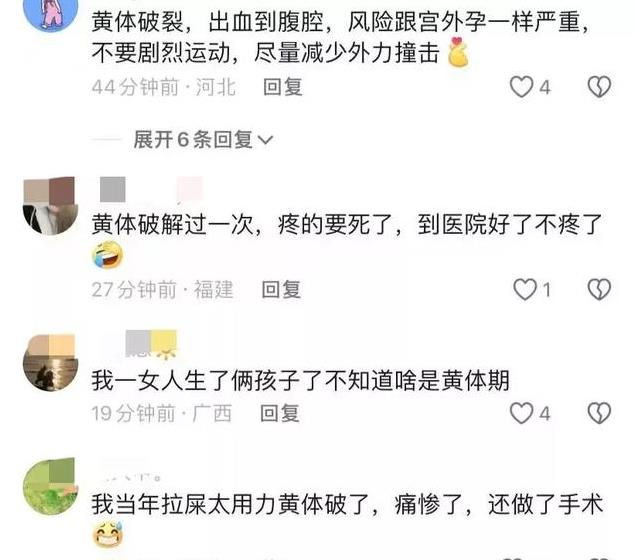Dislike the Fujian comment with broken heart
Image resolution: width=636 pixels, height=560 pixels.
click(x=599, y=290)
